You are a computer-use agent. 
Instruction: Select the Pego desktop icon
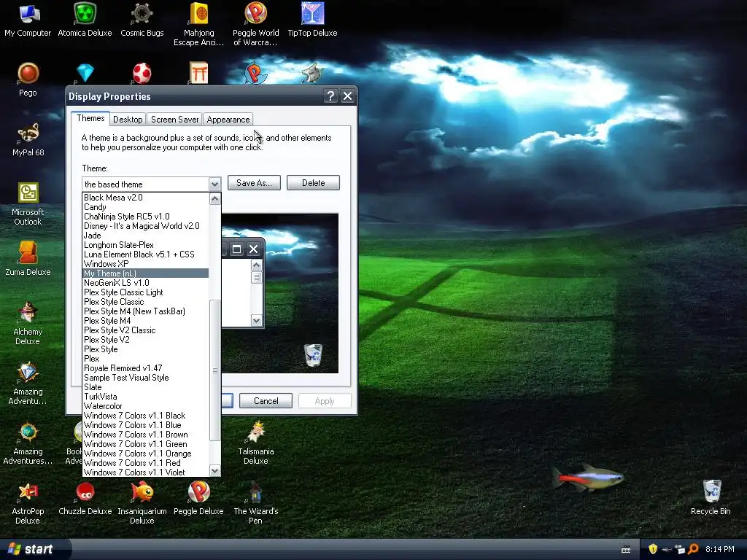pos(28,79)
